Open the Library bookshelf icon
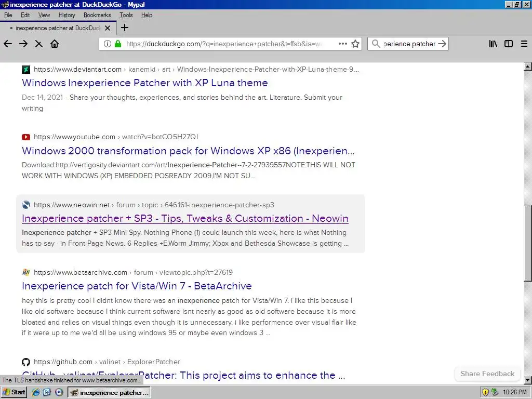The image size is (532, 399). click(x=493, y=44)
